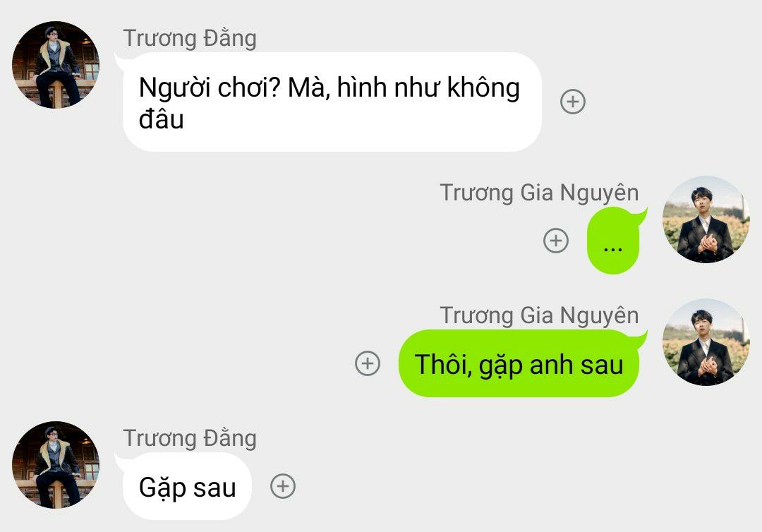762x532 pixels.
Task: Click the sender name Trương Đằng above 'Gặp sau'
Action: 190,439
